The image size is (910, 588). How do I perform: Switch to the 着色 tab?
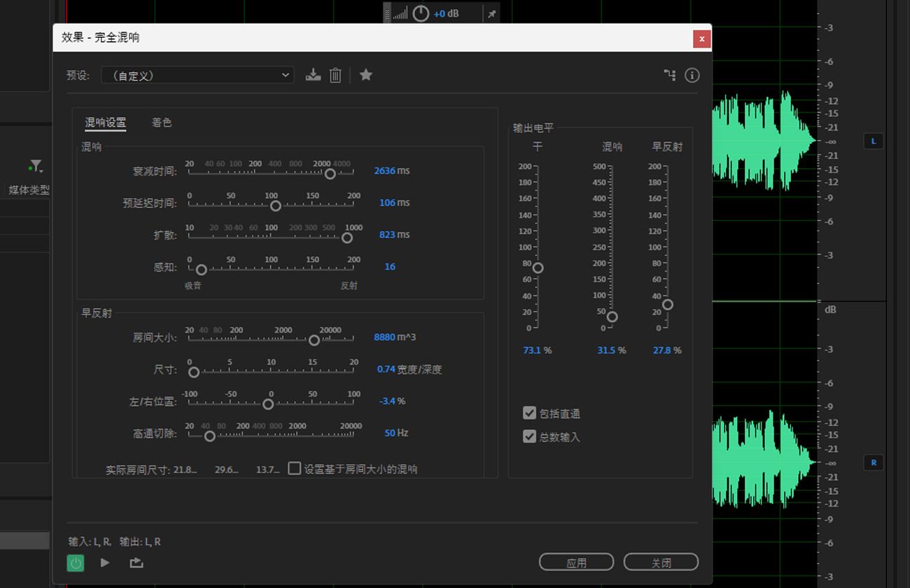pos(162,122)
